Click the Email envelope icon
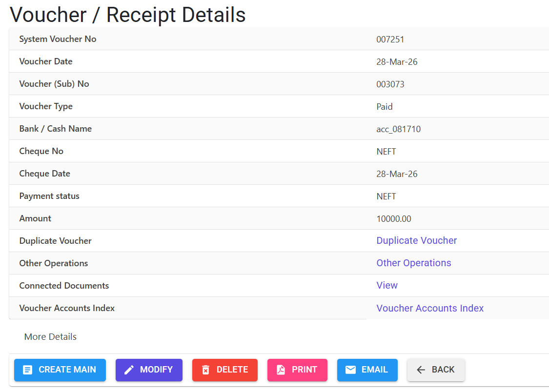Image resolution: width=549 pixels, height=392 pixels. coord(350,370)
